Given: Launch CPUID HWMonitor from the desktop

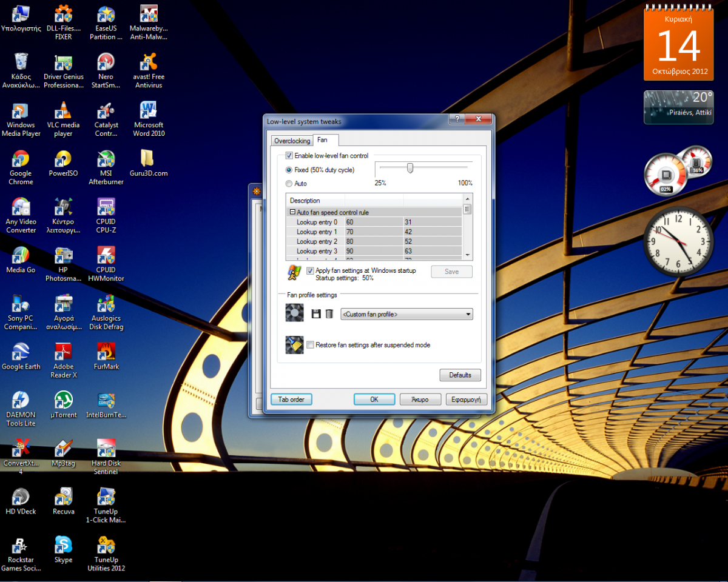Looking at the screenshot, I should click(x=106, y=264).
